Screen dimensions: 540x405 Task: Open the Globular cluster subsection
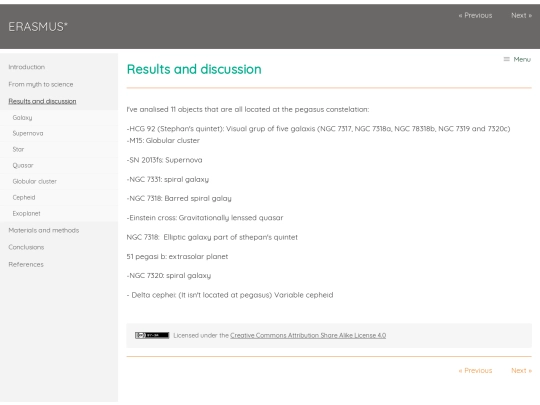click(34, 181)
